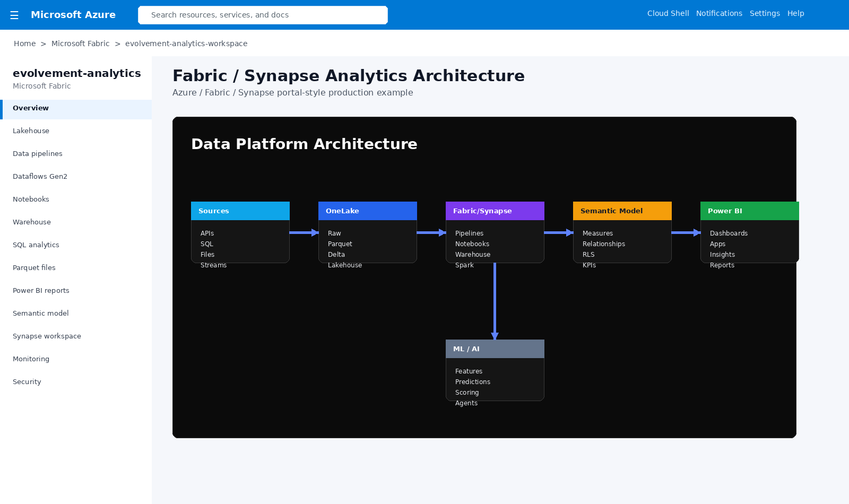This screenshot has width=849, height=504.
Task: Click evolvement-analytics-workspace breadcrumb
Action: click(186, 44)
